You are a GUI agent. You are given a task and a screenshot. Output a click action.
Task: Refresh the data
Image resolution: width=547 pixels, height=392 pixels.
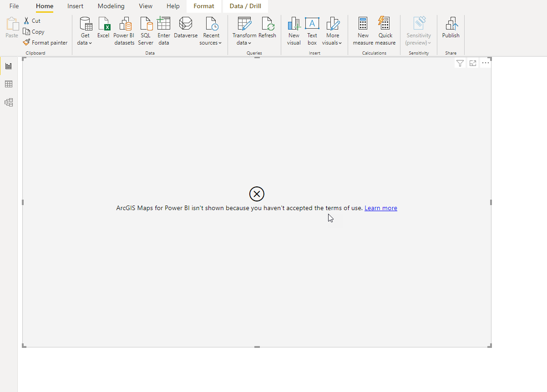tap(268, 28)
